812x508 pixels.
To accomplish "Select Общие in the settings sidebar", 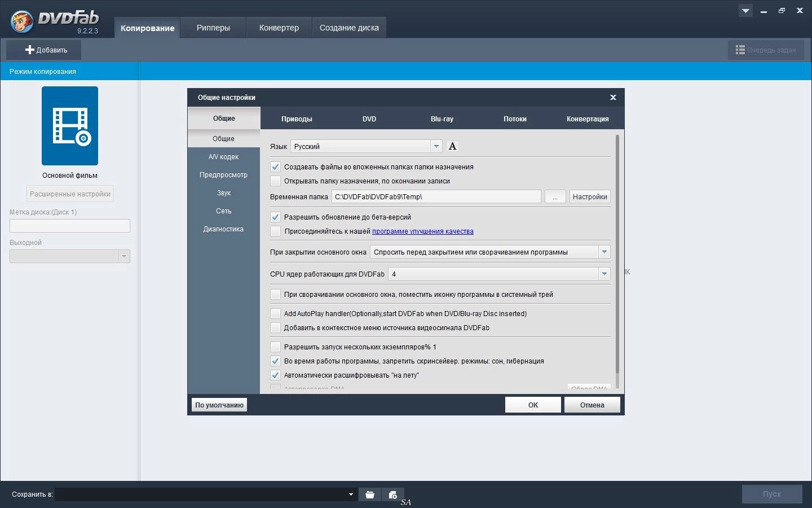I will 223,139.
